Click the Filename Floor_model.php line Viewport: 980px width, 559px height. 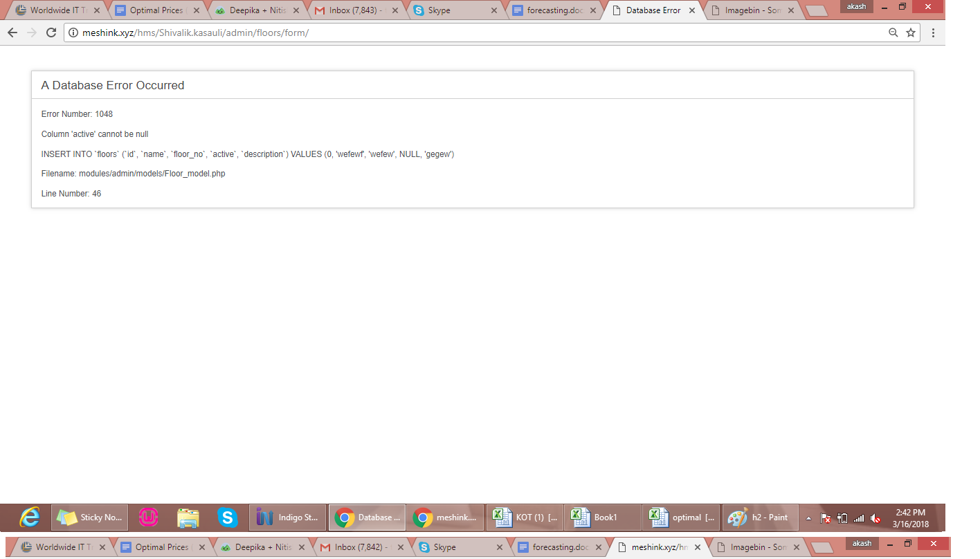134,174
